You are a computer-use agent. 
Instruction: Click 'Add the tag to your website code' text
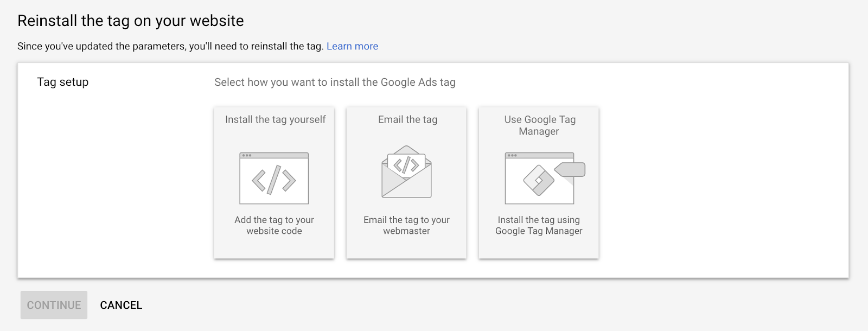pos(274,225)
